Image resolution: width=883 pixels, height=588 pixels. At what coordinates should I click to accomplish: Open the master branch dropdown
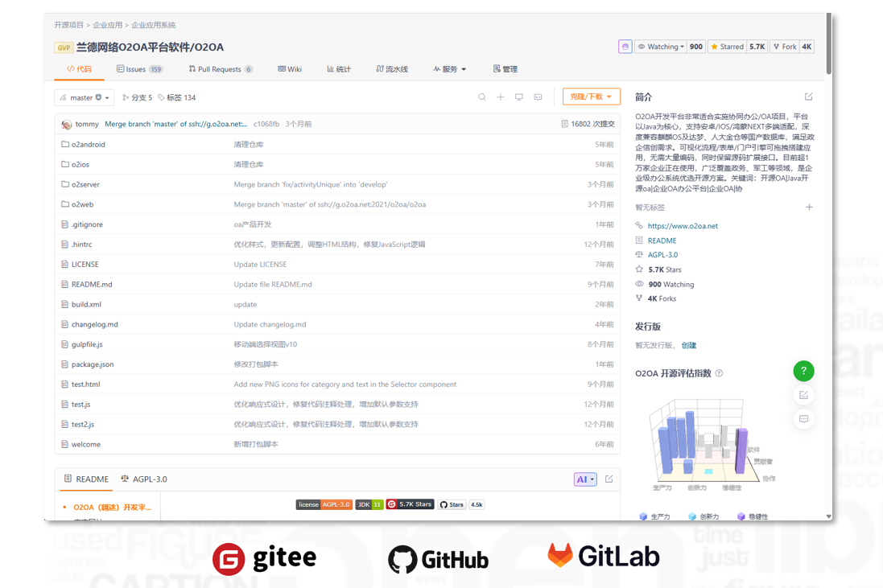[x=85, y=97]
